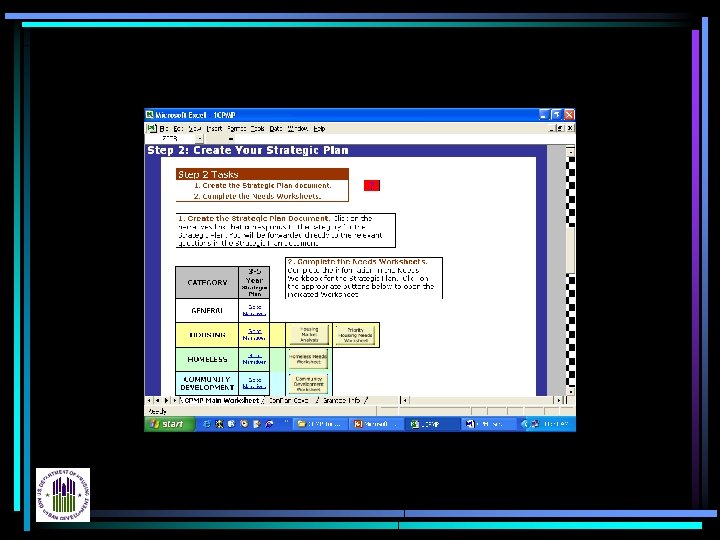Select the CATEGORY header cell
The width and height of the screenshot is (720, 540).
[207, 282]
